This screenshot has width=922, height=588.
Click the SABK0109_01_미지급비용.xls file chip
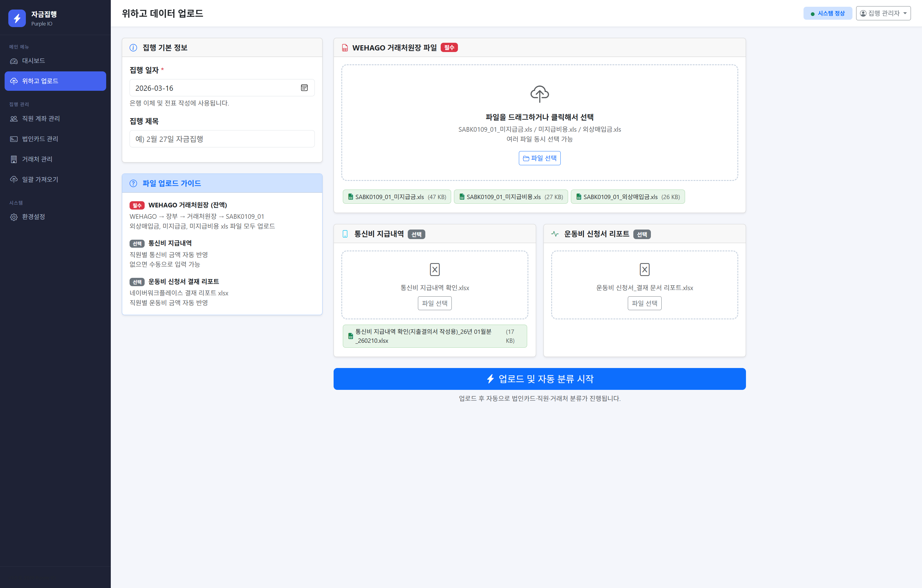pyautogui.click(x=510, y=197)
